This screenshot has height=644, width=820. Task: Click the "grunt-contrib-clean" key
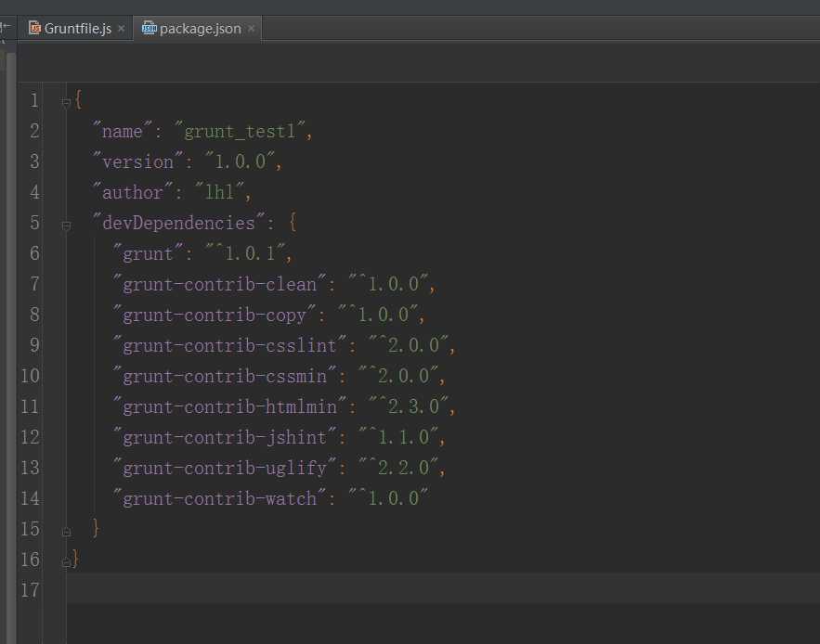pos(219,284)
